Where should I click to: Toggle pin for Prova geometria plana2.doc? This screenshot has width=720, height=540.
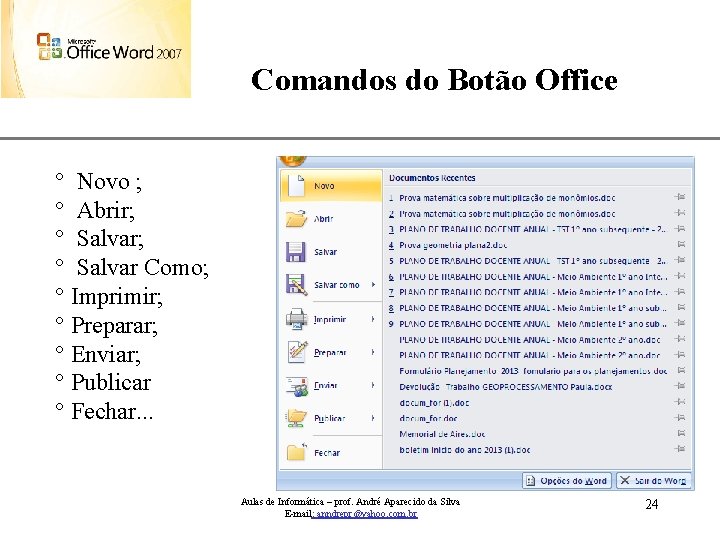(681, 244)
